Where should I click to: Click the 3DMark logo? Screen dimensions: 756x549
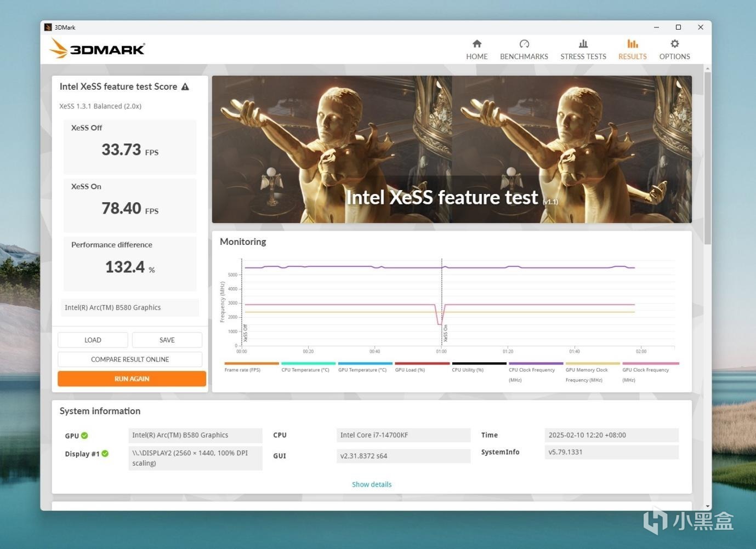[98, 49]
